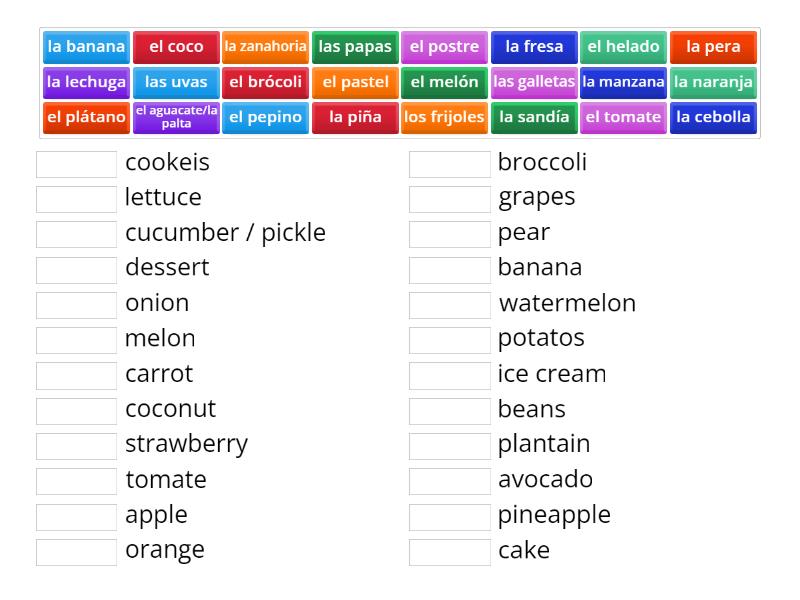Select the "el helado" tile
This screenshot has height=600, width=800.
(x=625, y=46)
